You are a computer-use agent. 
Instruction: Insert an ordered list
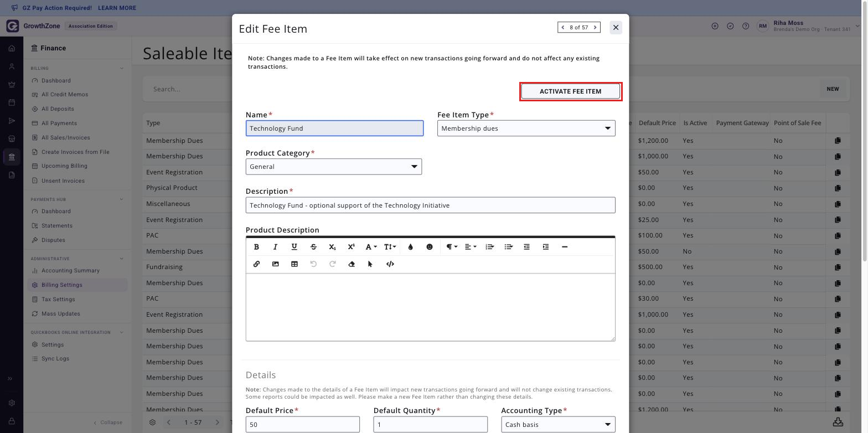(489, 247)
